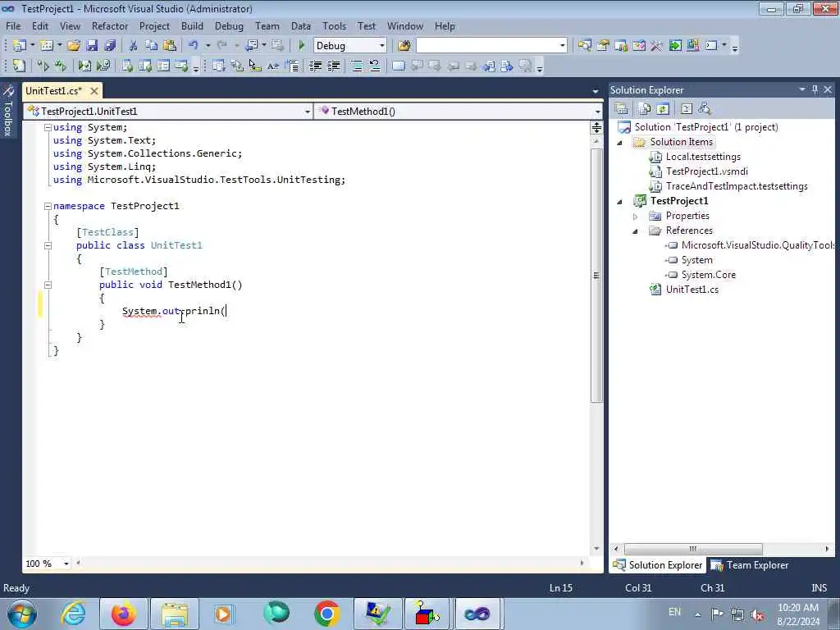This screenshot has height=630, width=840.
Task: Click the Save All icon
Action: pyautogui.click(x=110, y=46)
